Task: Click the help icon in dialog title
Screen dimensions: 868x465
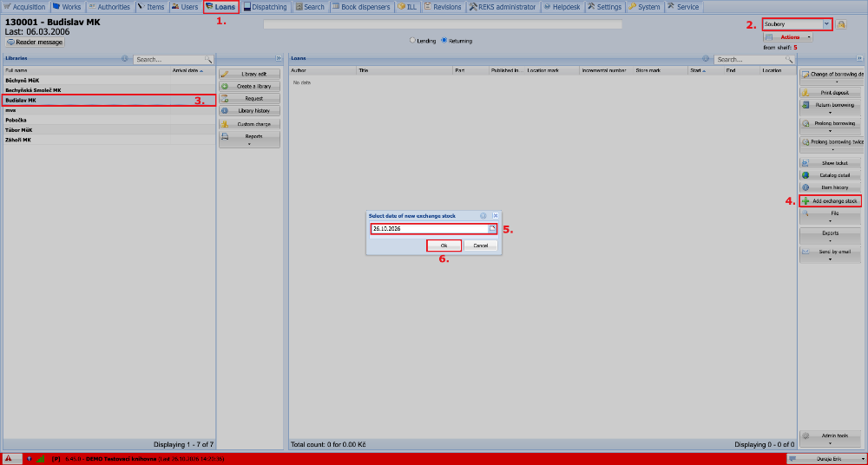Action: [483, 215]
